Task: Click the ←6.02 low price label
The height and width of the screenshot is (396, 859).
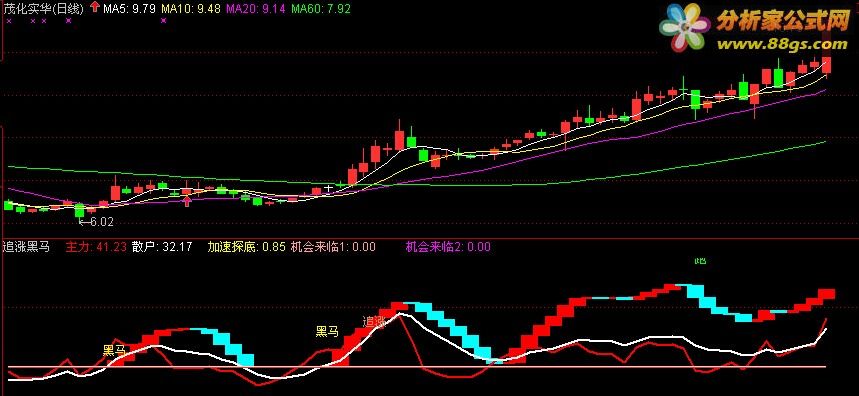Action: [95, 222]
